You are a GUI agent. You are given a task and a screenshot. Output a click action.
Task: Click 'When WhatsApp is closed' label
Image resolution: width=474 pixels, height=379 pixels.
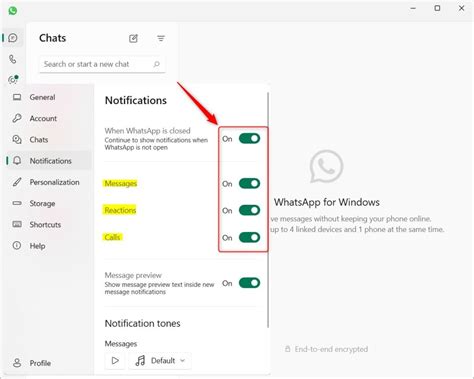(147, 130)
